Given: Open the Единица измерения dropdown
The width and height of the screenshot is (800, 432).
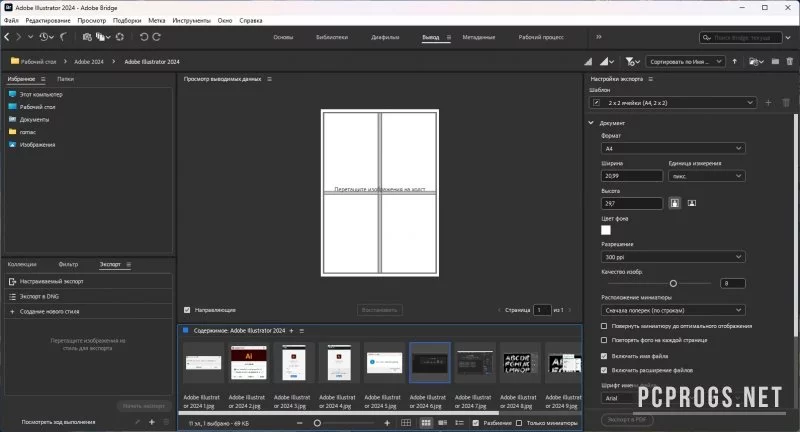Looking at the screenshot, I should click(707, 176).
